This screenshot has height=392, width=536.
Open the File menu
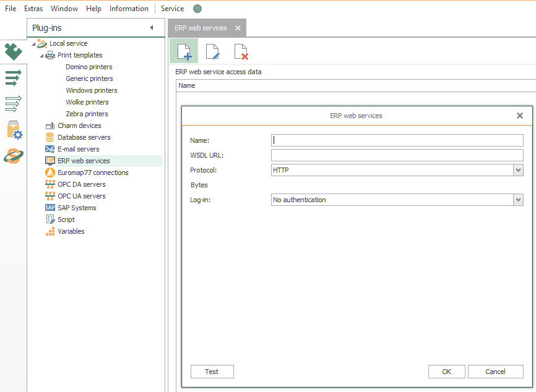point(11,9)
